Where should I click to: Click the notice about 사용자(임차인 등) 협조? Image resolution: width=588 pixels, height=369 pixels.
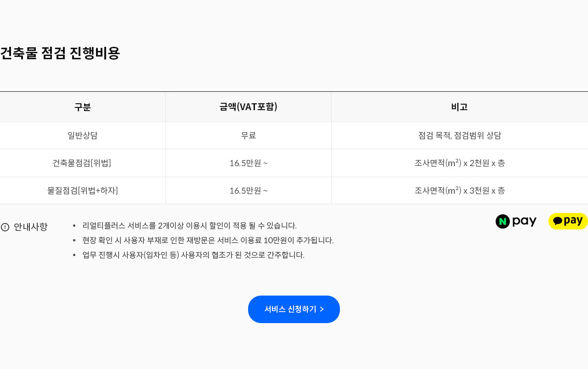tap(193, 255)
